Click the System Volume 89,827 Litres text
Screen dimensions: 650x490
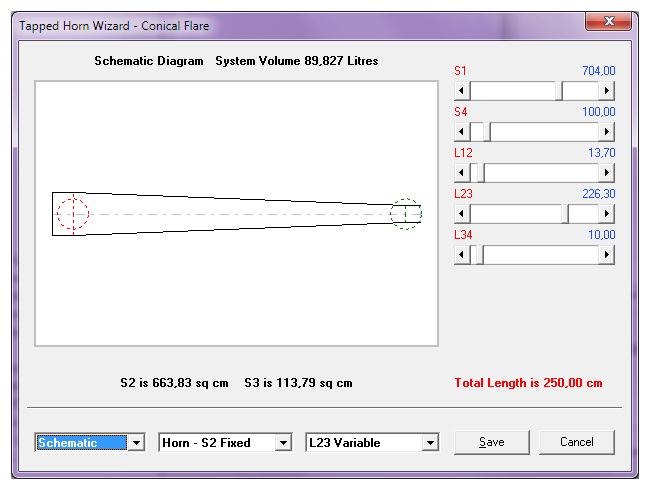click(297, 61)
